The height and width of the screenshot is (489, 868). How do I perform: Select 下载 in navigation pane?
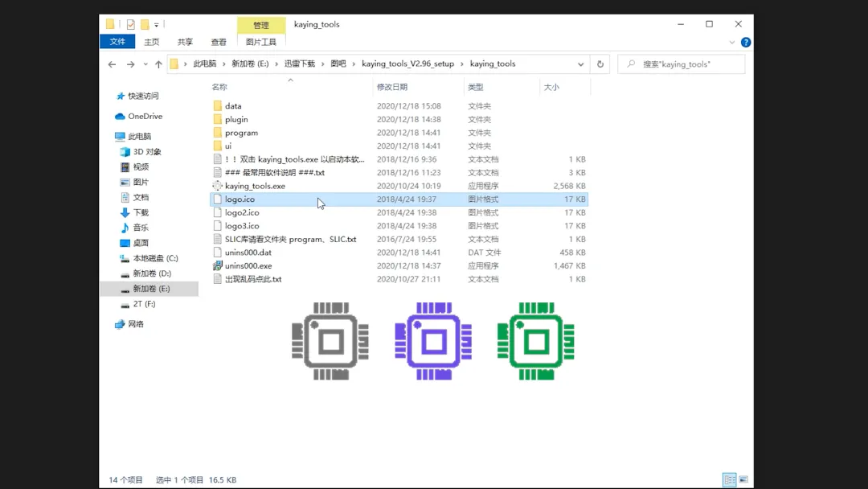tap(141, 212)
